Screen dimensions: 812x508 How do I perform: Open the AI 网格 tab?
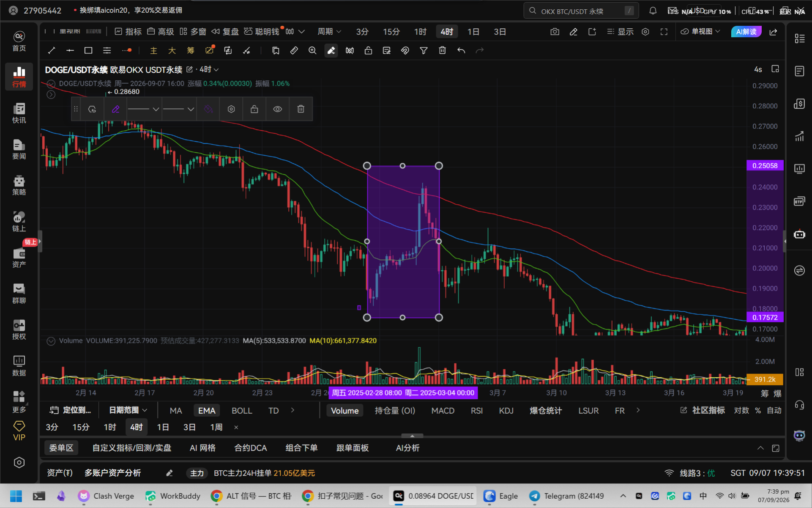click(202, 448)
